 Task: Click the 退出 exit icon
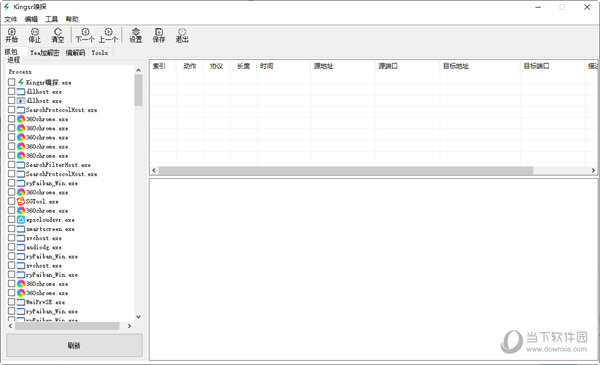182,35
